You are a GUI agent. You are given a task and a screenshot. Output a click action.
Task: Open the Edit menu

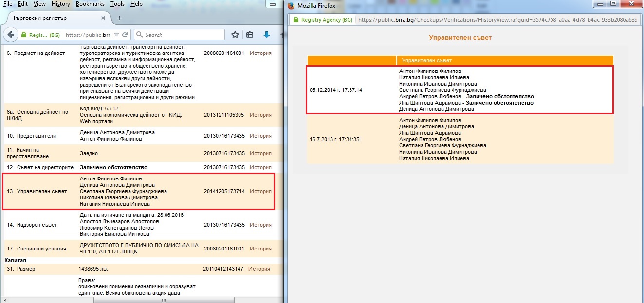coord(22,4)
